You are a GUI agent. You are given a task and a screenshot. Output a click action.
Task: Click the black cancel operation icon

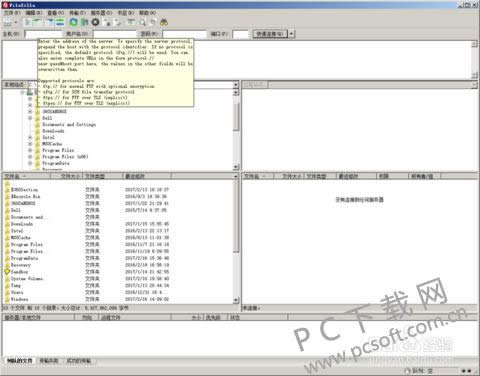coord(95,22)
